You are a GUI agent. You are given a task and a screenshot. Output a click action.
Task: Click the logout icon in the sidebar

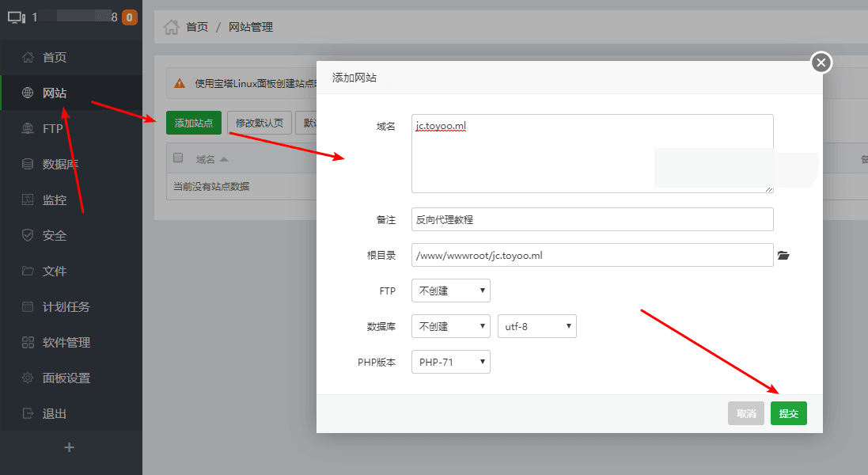(x=28, y=413)
